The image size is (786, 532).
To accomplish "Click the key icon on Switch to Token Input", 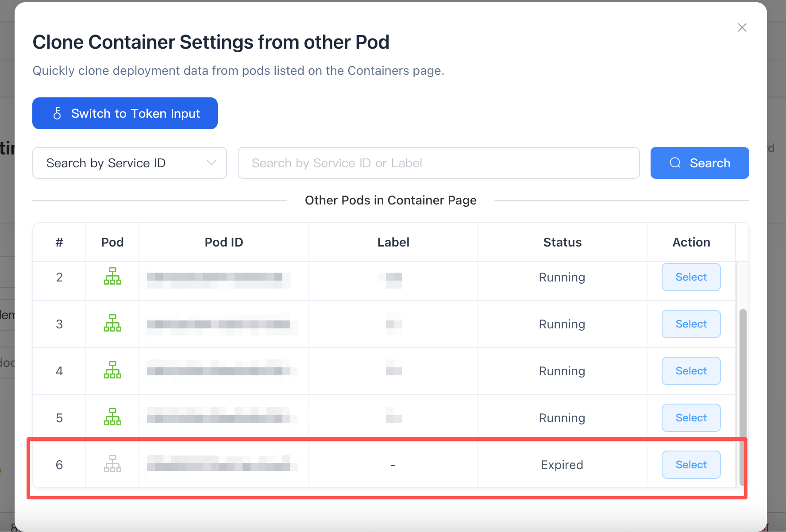I will [x=57, y=114].
